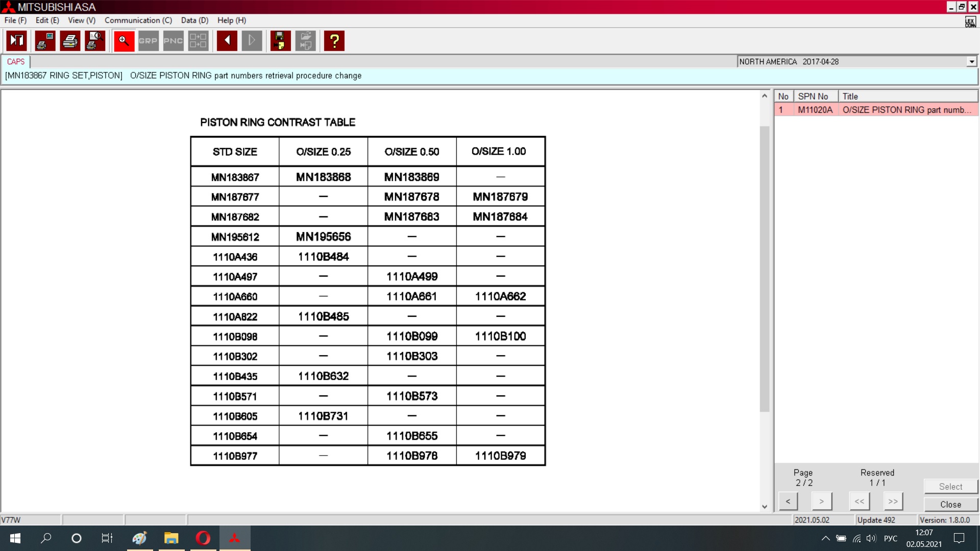The image size is (980, 551).
Task: Click the GRP toolbar button
Action: click(148, 41)
